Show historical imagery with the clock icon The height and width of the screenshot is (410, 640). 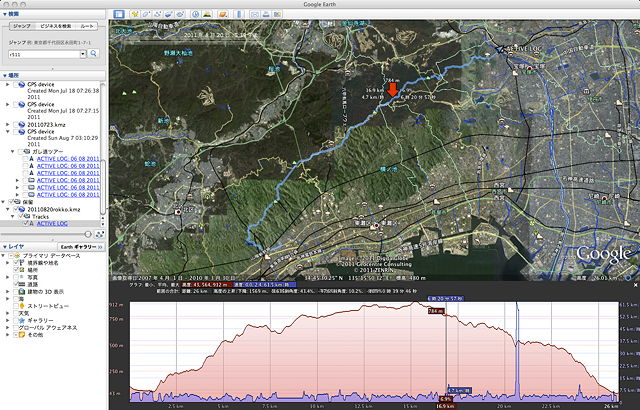(x=196, y=14)
